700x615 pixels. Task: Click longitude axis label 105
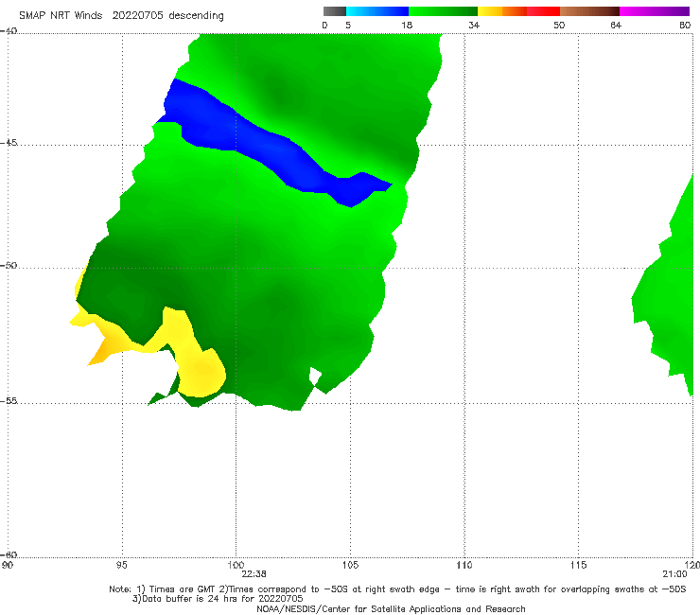pos(350,565)
